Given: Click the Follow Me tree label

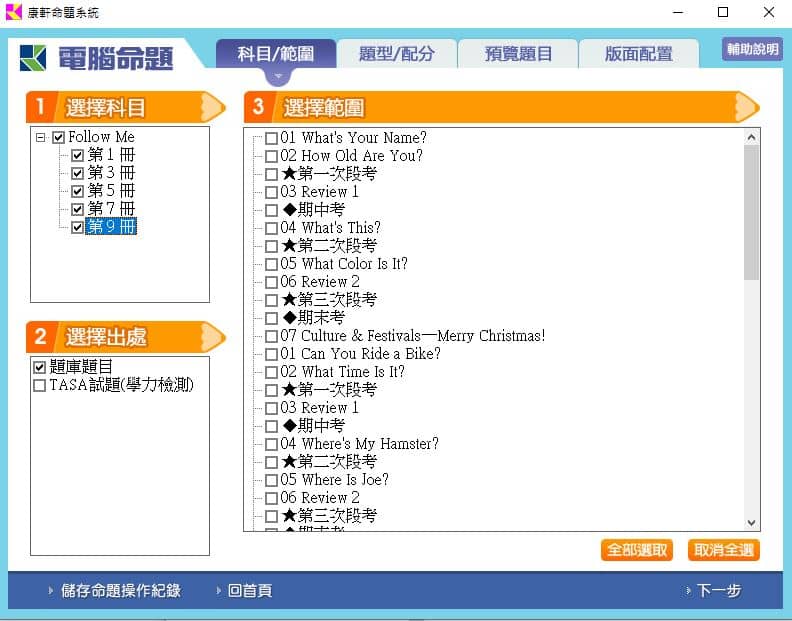Looking at the screenshot, I should [101, 137].
